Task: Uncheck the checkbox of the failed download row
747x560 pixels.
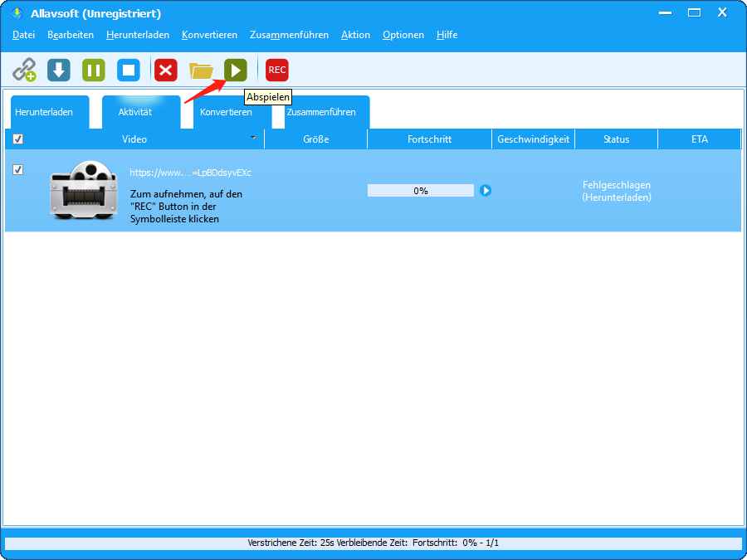Action: click(x=17, y=169)
